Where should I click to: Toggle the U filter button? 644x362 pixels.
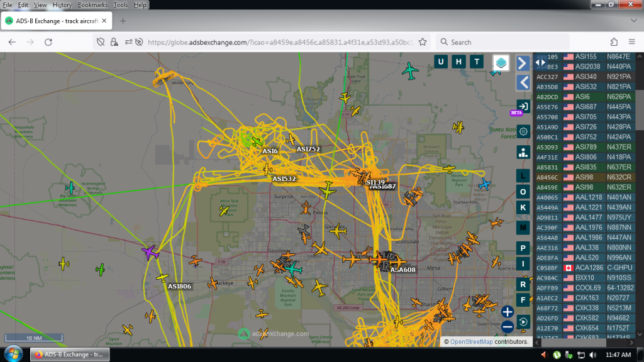441,62
